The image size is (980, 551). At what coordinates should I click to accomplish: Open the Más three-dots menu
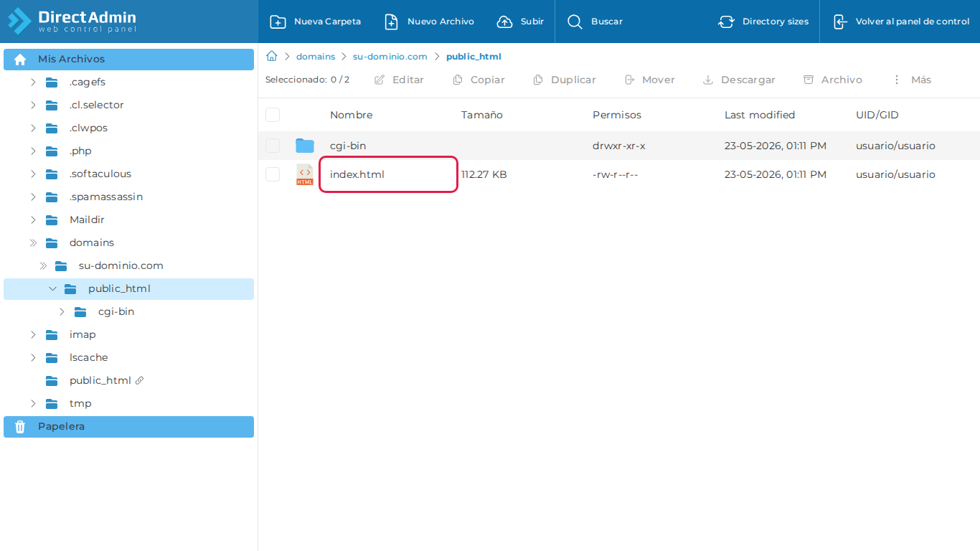click(897, 80)
